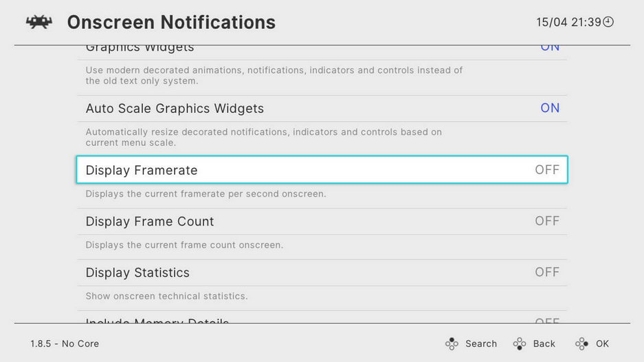
Task: Toggle Display Framerate OFF value
Action: click(x=547, y=170)
